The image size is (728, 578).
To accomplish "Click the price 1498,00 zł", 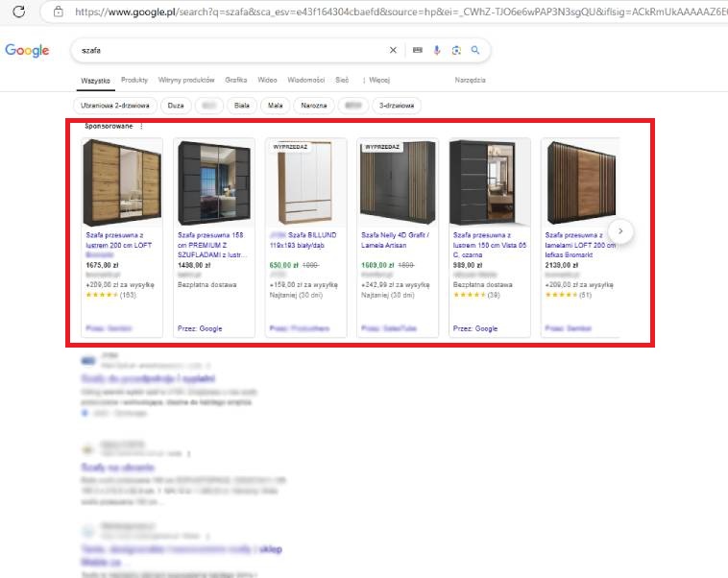I will pos(194,265).
